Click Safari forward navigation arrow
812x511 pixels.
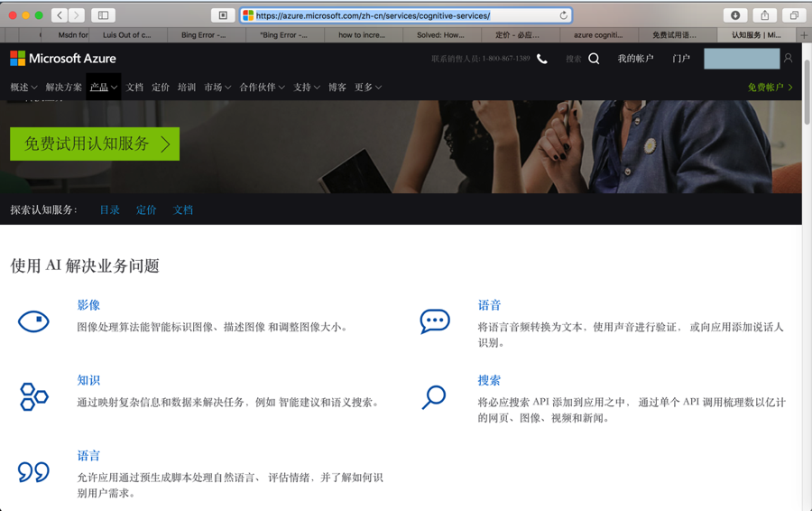pos(77,15)
